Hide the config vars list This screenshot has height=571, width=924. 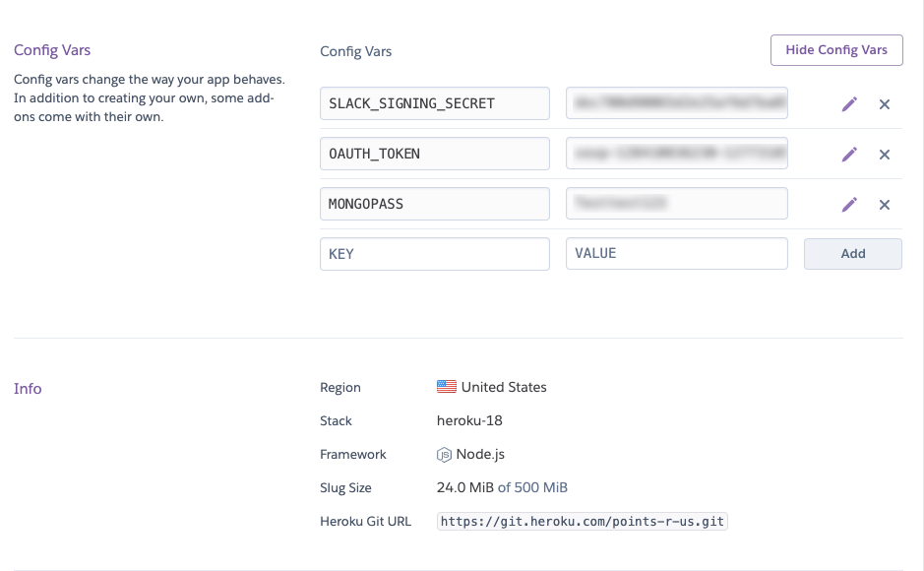click(835, 49)
